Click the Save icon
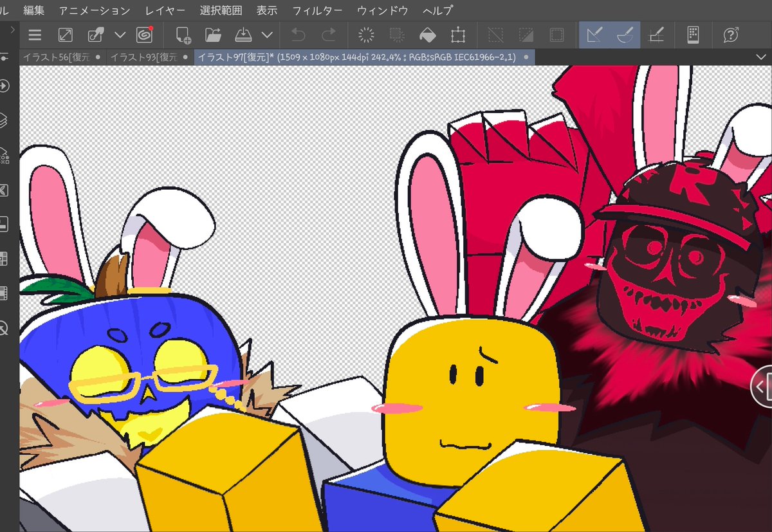This screenshot has height=532, width=772. (x=243, y=35)
